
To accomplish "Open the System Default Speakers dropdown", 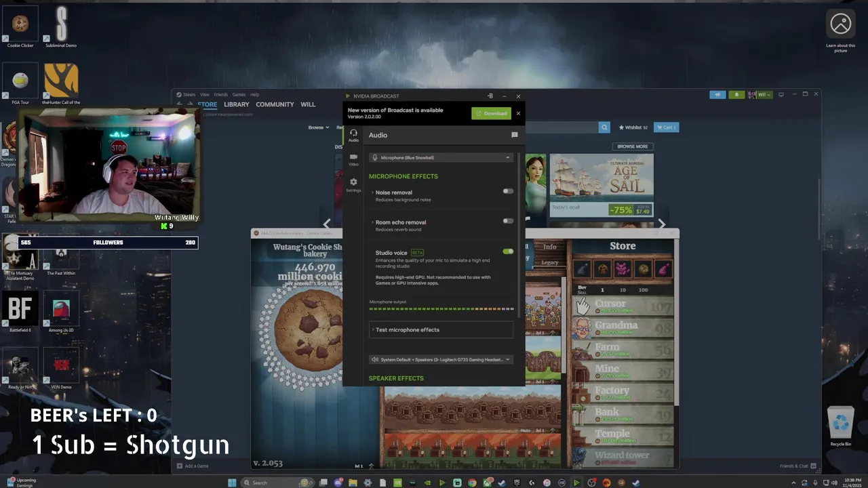I will (441, 359).
